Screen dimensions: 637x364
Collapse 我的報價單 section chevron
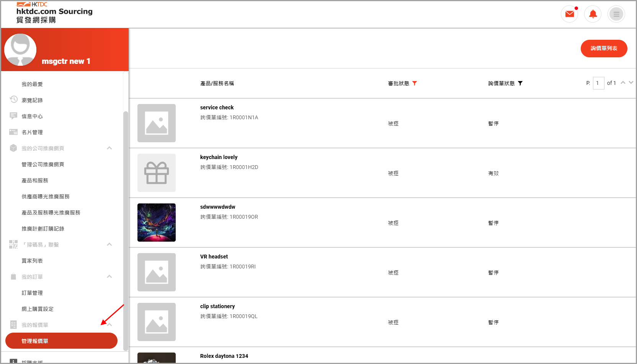click(109, 325)
